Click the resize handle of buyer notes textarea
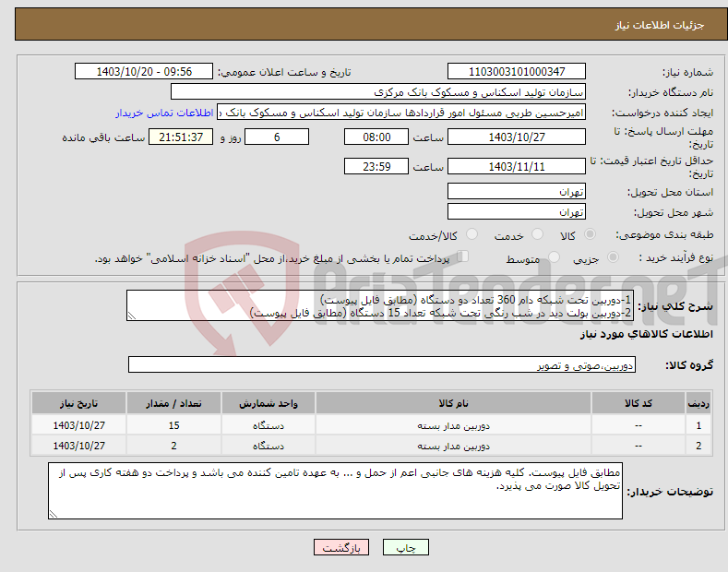 54,514
